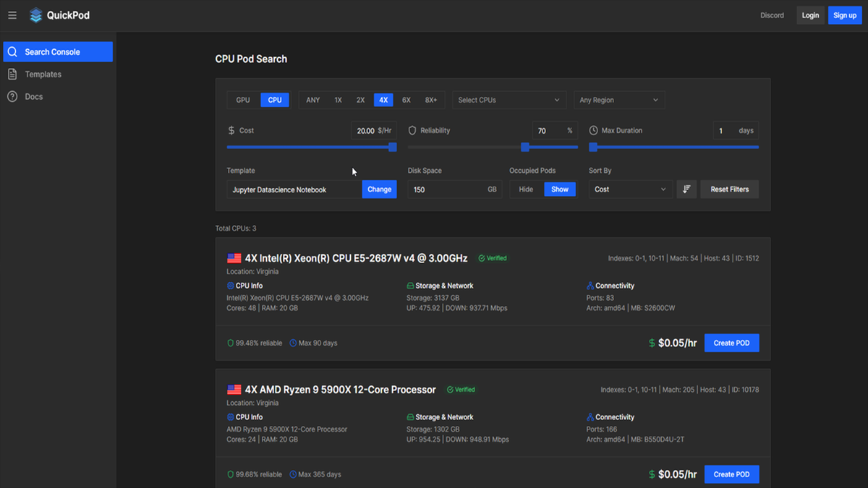Click the US flag on Ryzen pod

234,390
